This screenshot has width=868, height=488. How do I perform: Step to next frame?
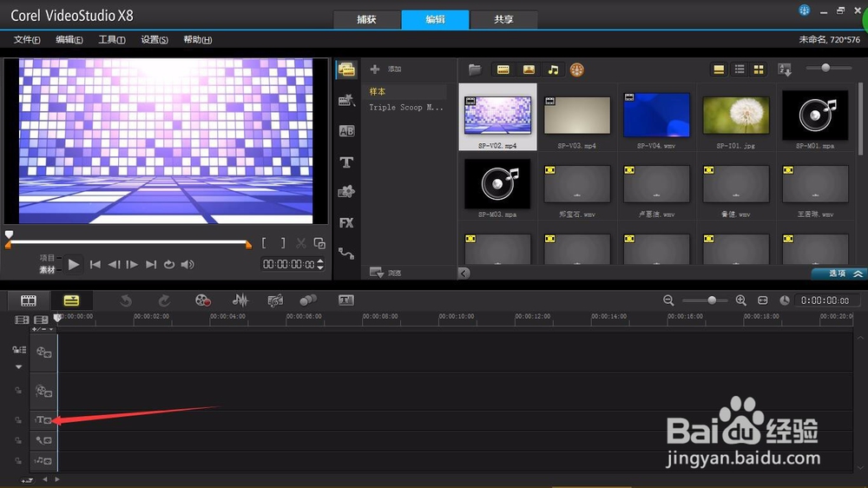click(x=132, y=265)
